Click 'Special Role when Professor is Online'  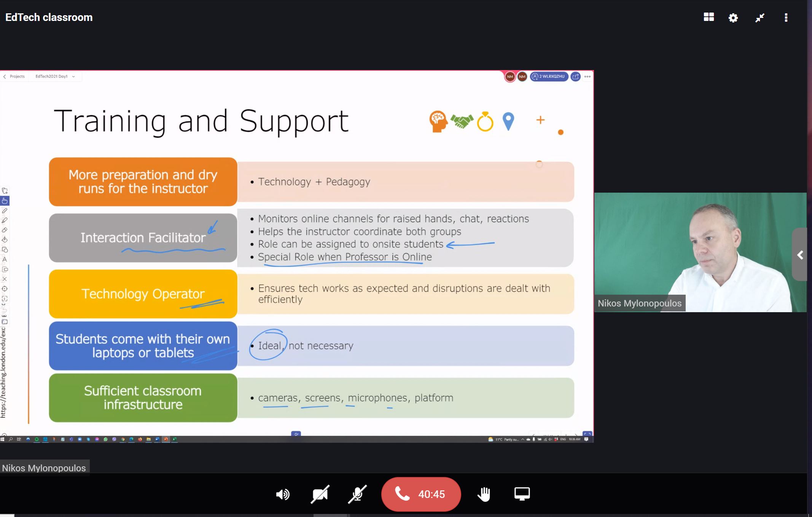point(345,257)
